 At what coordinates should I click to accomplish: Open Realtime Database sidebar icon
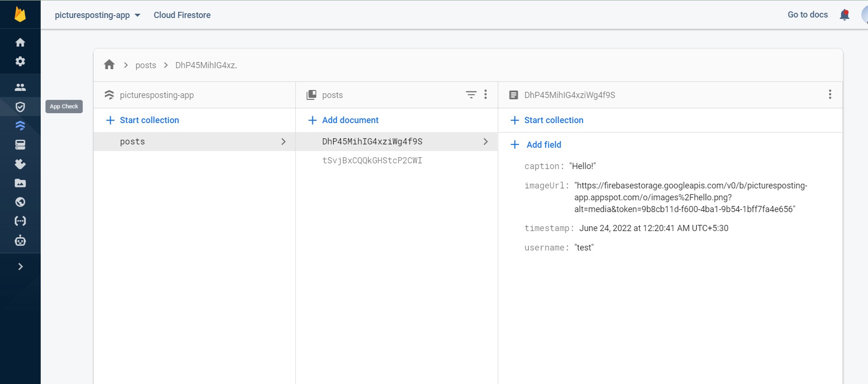tap(20, 145)
